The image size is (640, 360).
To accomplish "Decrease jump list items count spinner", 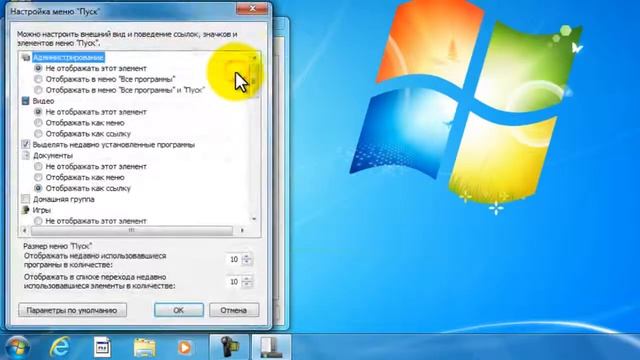I will point(247,284).
